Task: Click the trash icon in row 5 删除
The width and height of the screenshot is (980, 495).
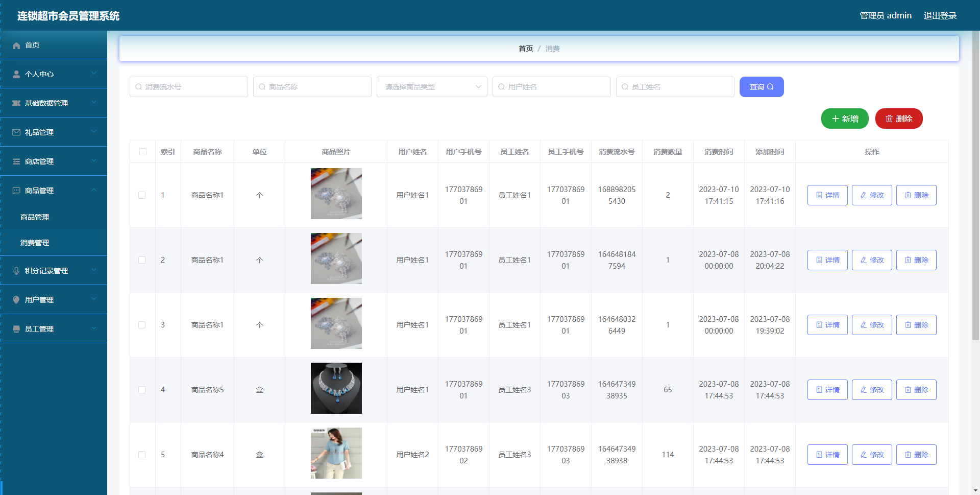Action: coord(908,455)
